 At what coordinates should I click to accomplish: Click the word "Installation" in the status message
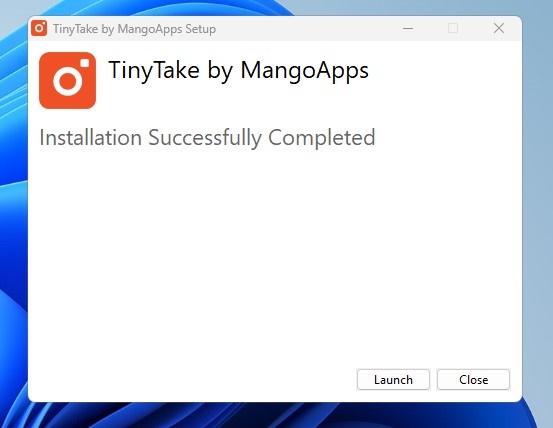(x=91, y=137)
